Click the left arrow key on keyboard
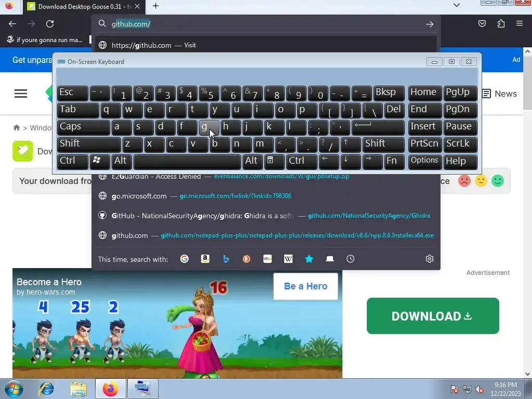The image size is (532, 399). click(x=329, y=162)
